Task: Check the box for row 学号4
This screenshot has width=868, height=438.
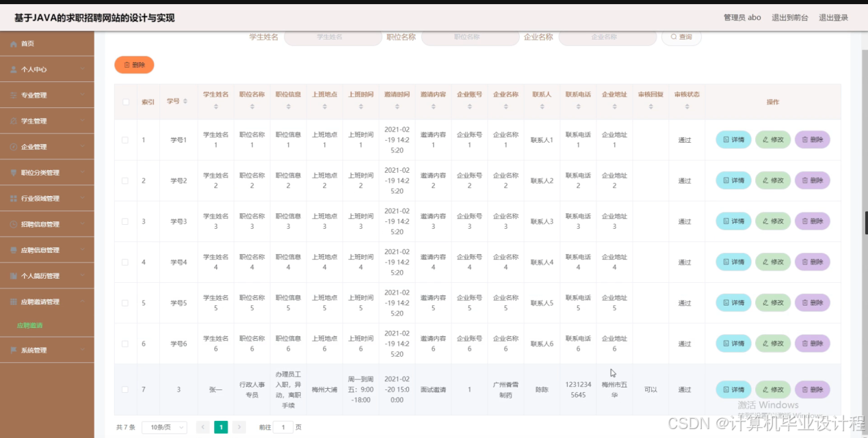Action: click(x=125, y=262)
